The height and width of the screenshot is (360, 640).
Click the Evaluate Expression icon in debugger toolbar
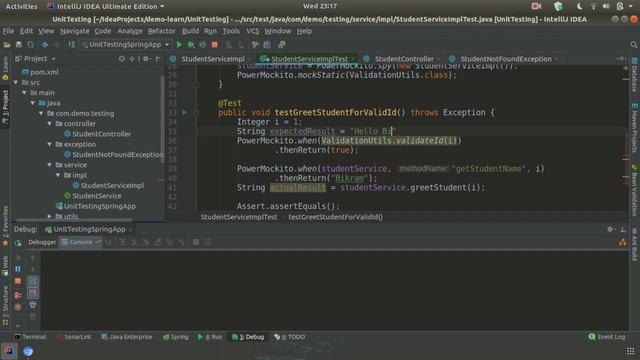point(196,242)
